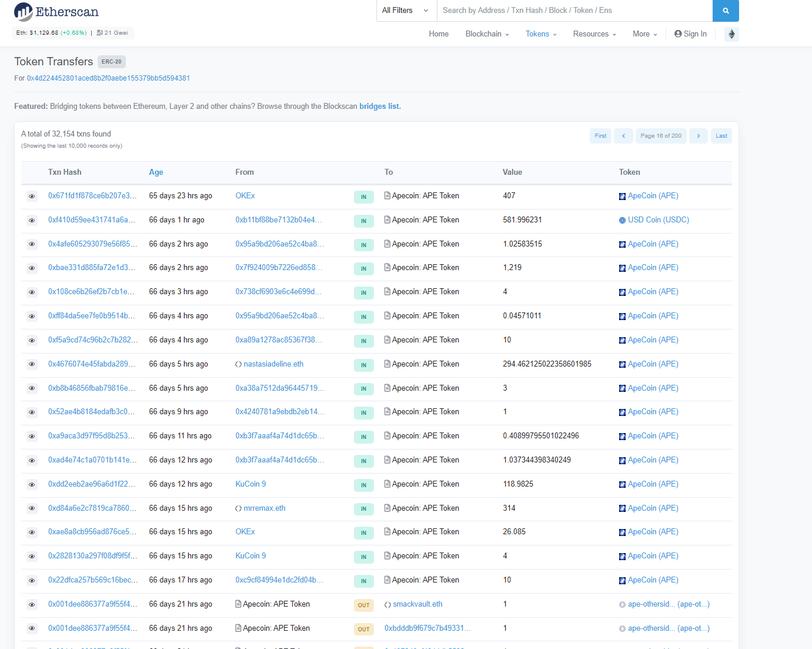The image size is (812, 649).
Task: Expand the Tokens menu
Action: tap(541, 34)
